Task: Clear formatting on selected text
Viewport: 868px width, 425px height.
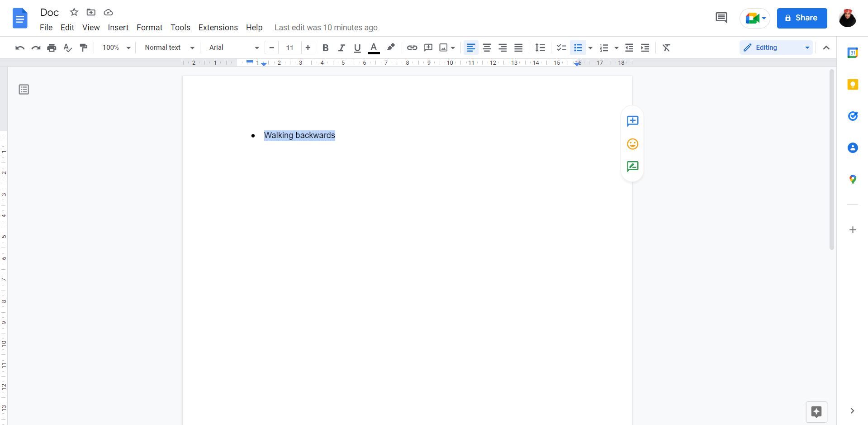Action: (667, 48)
